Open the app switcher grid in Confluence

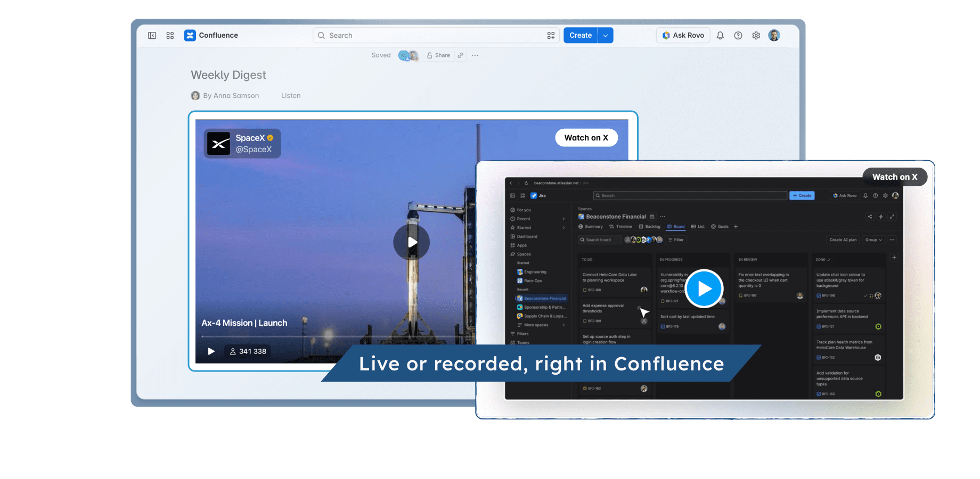pos(170,36)
